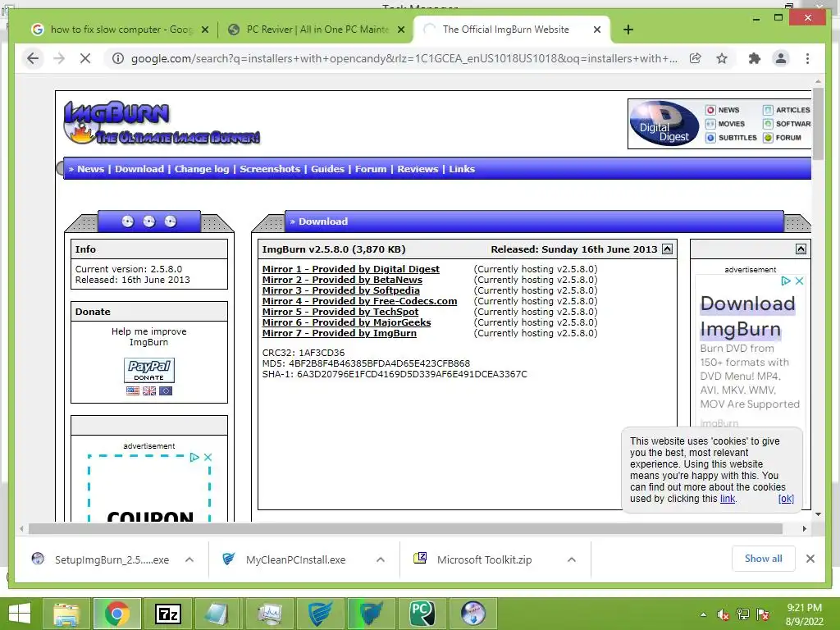Viewport: 840px width, 630px height.
Task: Switch to the PC Reviver tab
Action: click(316, 30)
